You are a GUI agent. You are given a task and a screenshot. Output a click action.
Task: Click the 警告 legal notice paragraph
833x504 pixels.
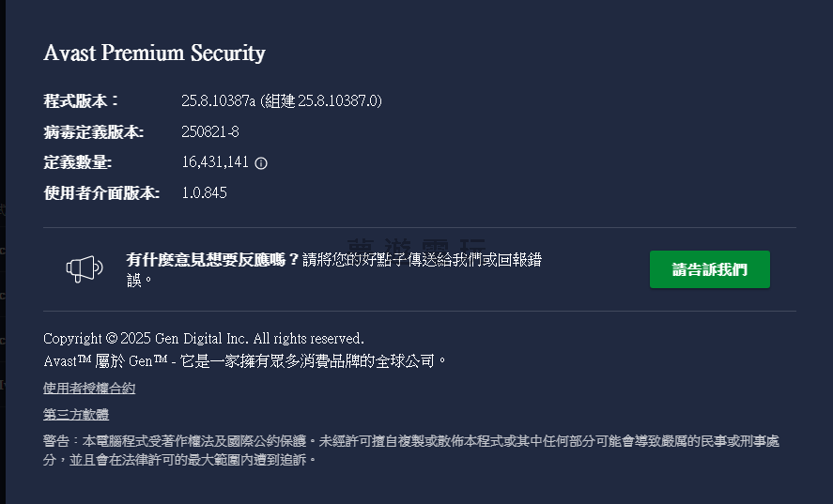[x=410, y=451]
